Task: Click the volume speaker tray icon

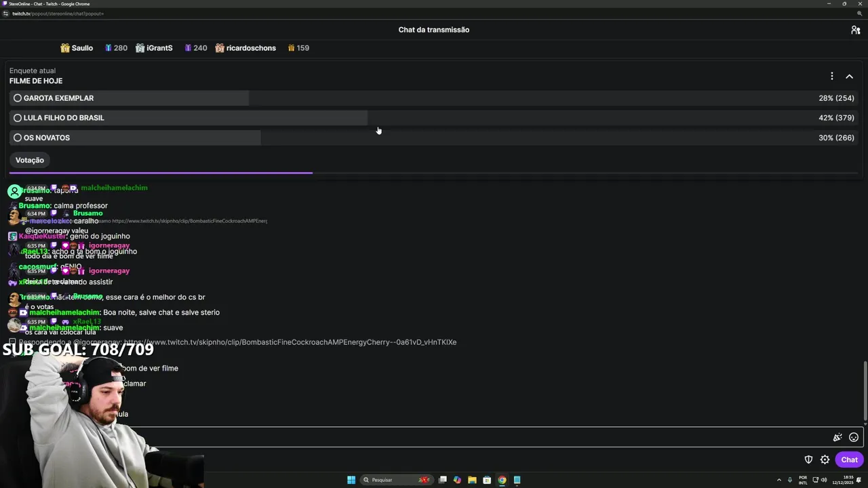Action: (x=824, y=480)
